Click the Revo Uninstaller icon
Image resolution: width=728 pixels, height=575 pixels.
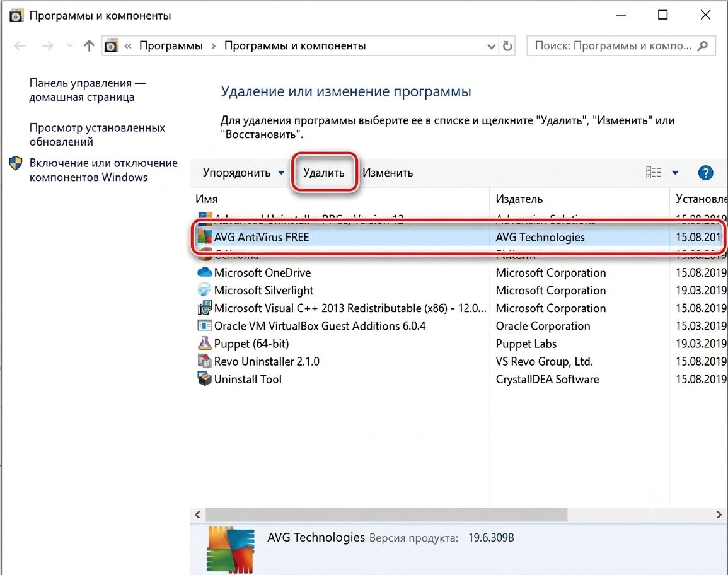coord(205,361)
